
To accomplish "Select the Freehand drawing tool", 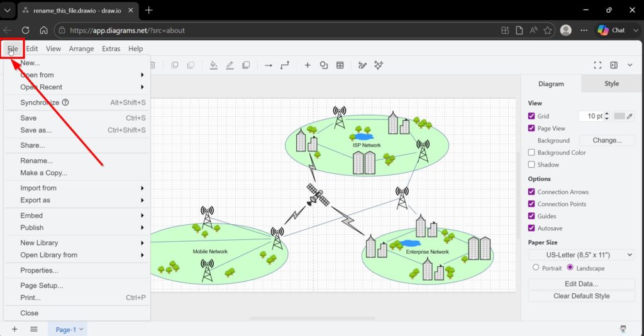I will (x=362, y=65).
